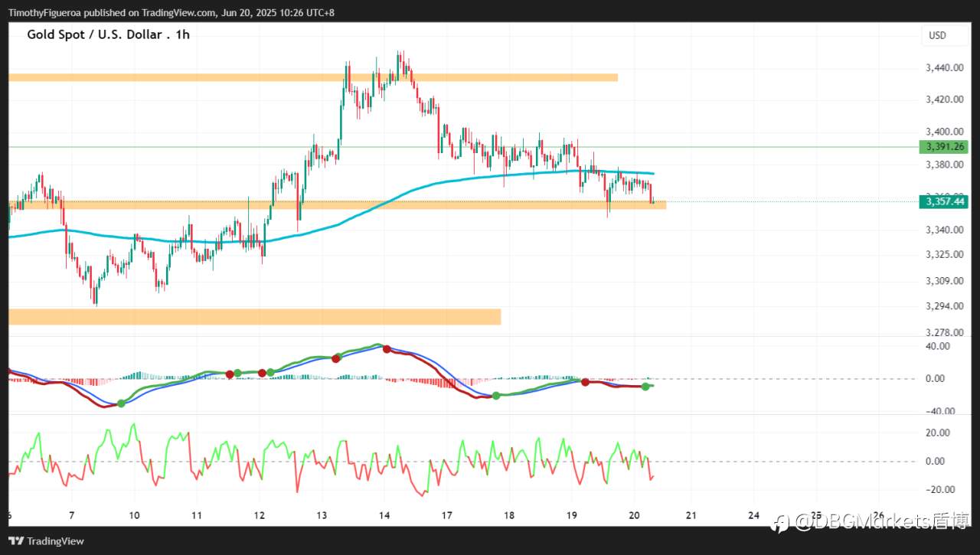Click the 3,400.00 price axis label
Screen dimensions: 980x555
tap(943, 132)
